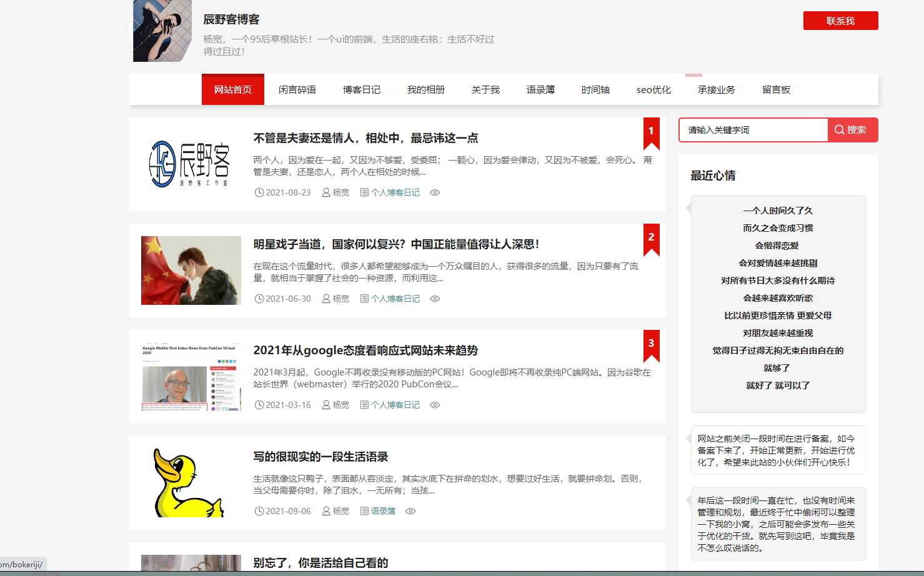Click mood line 对朋友越来越重视
The image size is (924, 576).
778,333
